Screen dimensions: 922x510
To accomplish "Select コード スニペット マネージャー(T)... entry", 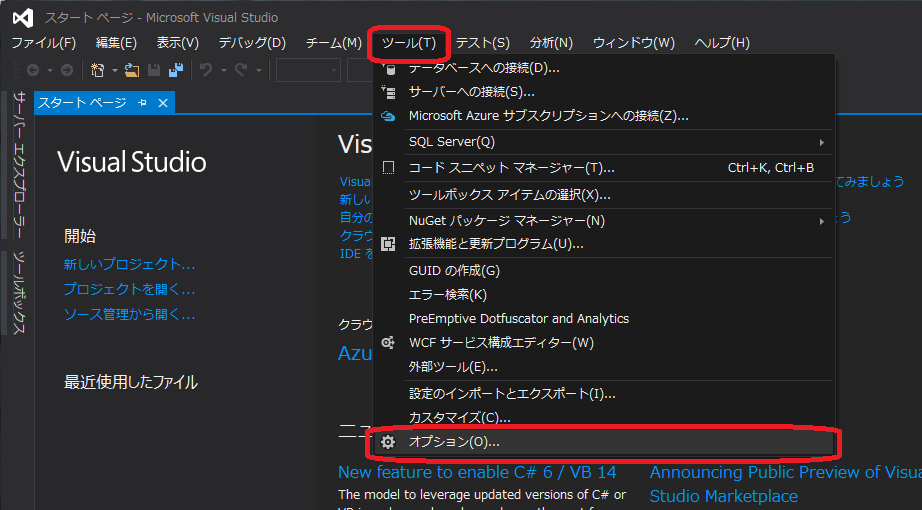I will click(x=604, y=168).
